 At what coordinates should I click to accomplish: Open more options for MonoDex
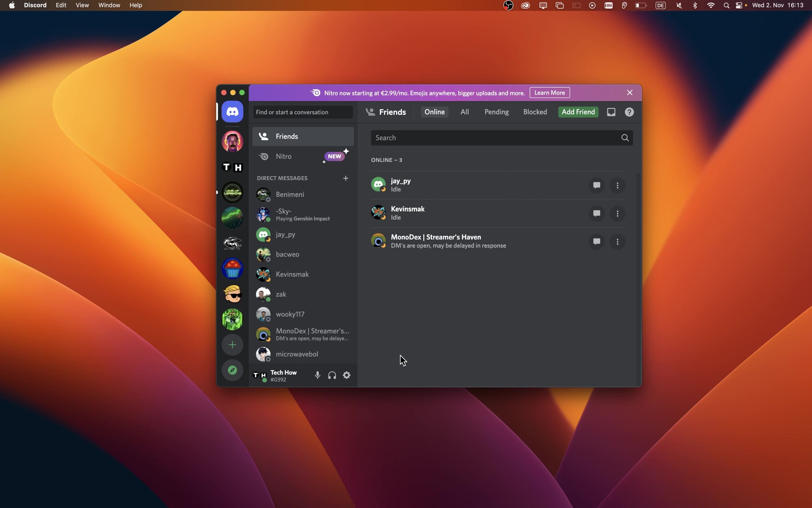point(618,242)
